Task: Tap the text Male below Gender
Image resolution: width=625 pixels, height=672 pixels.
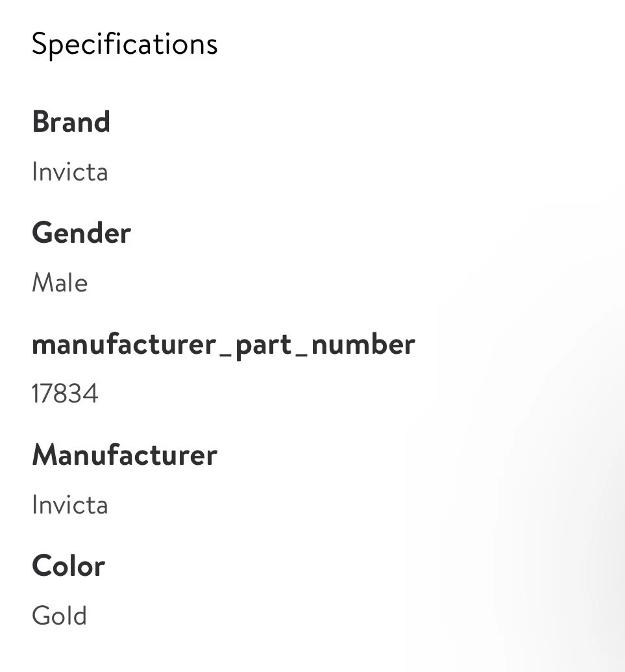Action: [x=60, y=283]
